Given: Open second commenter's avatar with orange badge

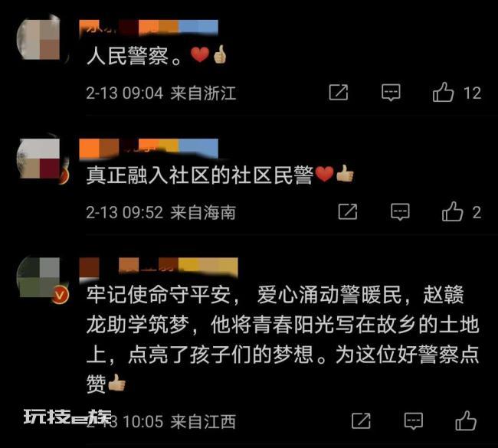Looking at the screenshot, I should tap(42, 159).
